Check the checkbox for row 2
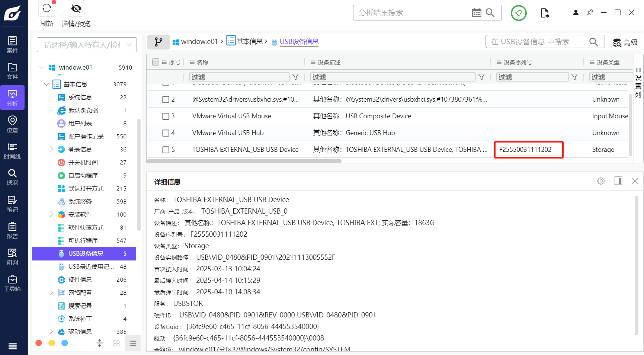 click(x=166, y=99)
